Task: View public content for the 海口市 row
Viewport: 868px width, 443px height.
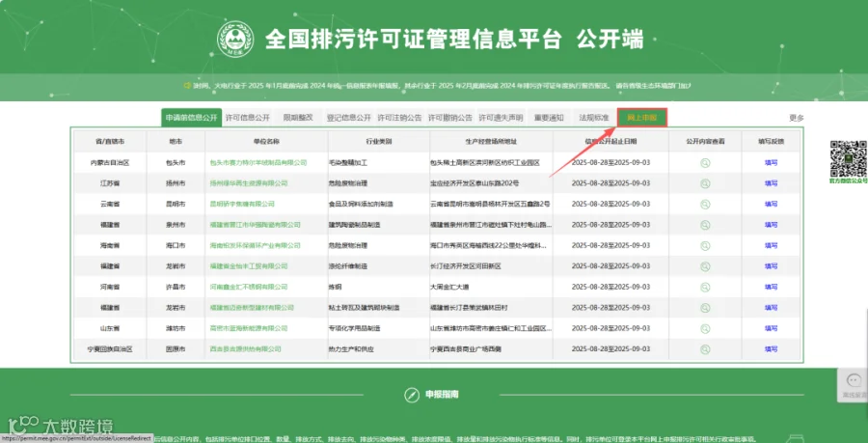Action: (705, 245)
